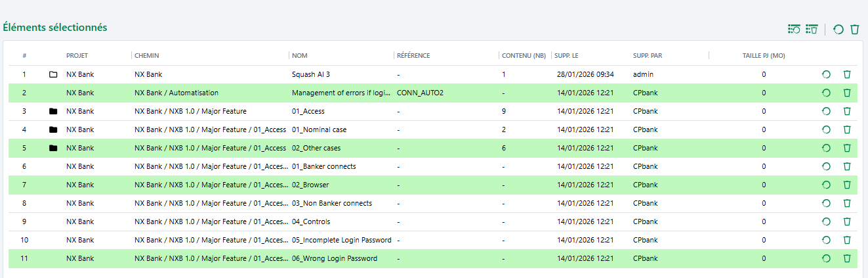This screenshot has height=278, width=868.
Task: Select the 03_Non Banker connects row
Action: click(331, 203)
